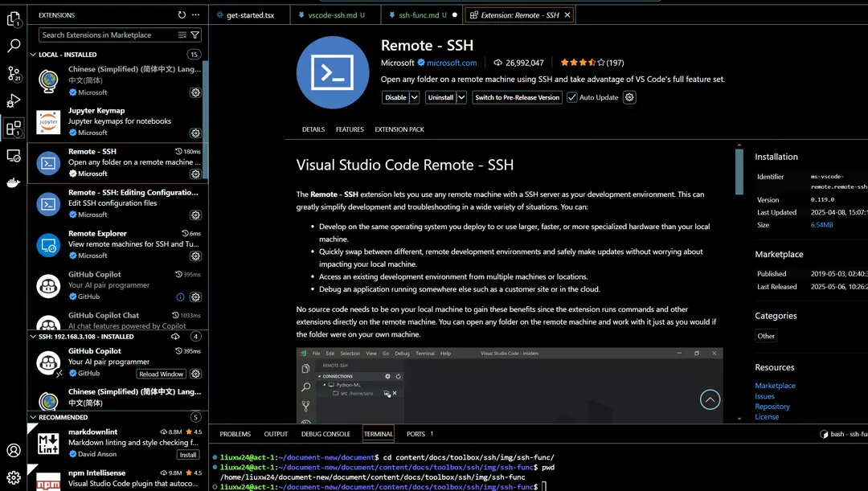Open the Manage gear in activity bar
The height and width of the screenshot is (491, 868).
pyautogui.click(x=14, y=477)
